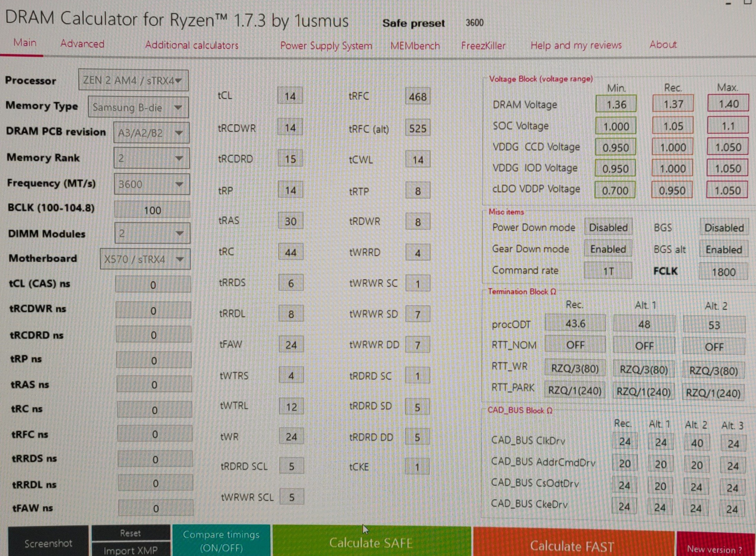Expand DRAM PCB revision dropdown
Viewport: 756px width, 556px height.
click(x=151, y=132)
